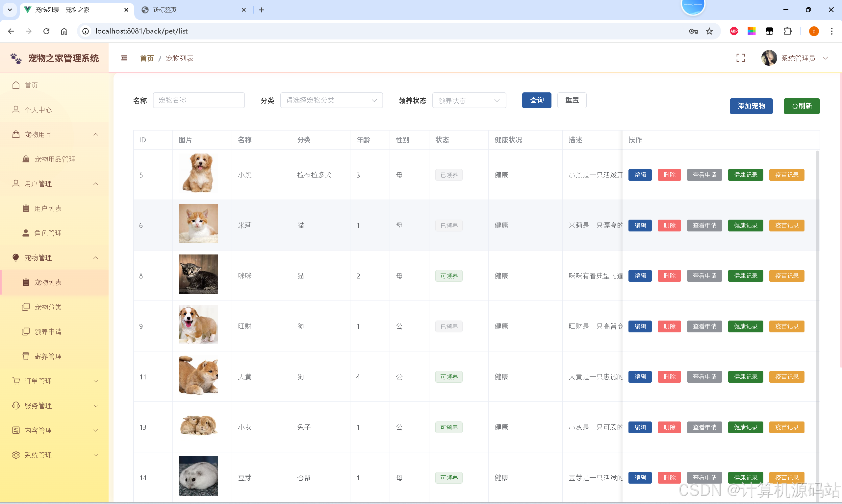This screenshot has height=504, width=842.
Task: Open 小黑's puppy thumbnail image
Action: pos(198,173)
